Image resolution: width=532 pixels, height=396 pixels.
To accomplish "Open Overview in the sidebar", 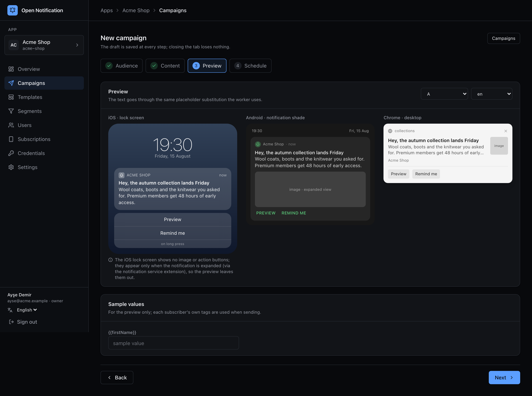I will point(44,69).
